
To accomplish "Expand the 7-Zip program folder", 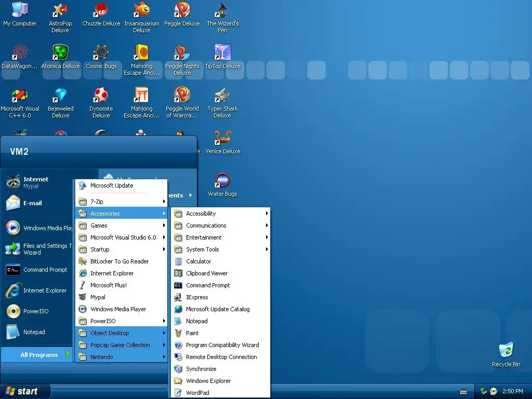I will 122,202.
